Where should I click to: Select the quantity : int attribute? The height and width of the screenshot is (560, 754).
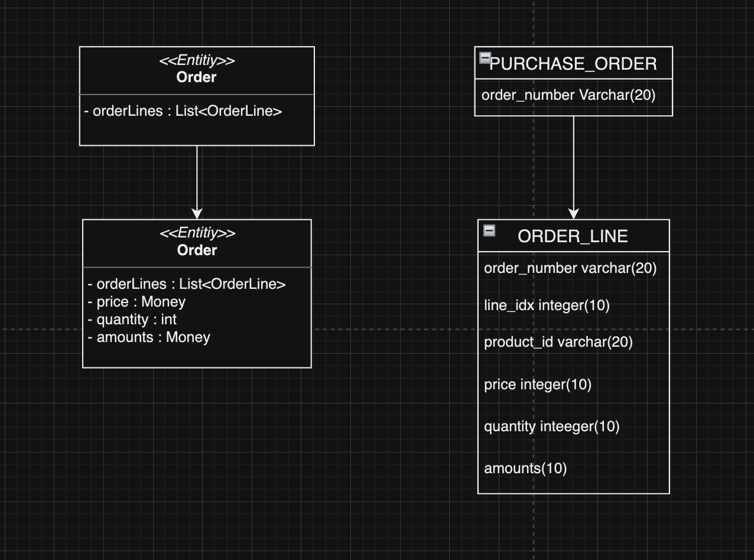(x=132, y=320)
